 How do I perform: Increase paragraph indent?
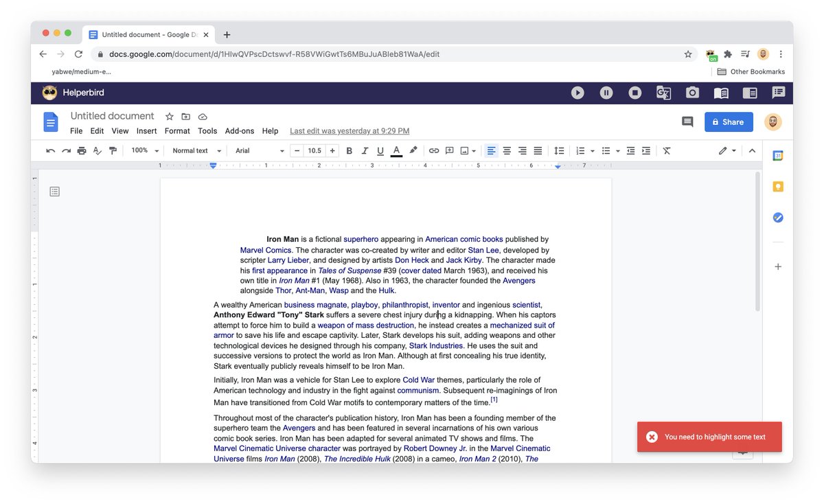[x=646, y=150]
